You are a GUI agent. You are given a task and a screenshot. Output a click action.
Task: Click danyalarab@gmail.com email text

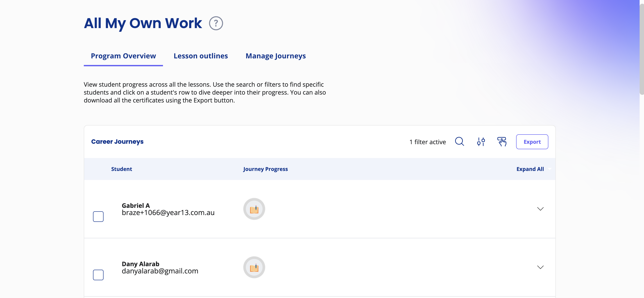(160, 271)
